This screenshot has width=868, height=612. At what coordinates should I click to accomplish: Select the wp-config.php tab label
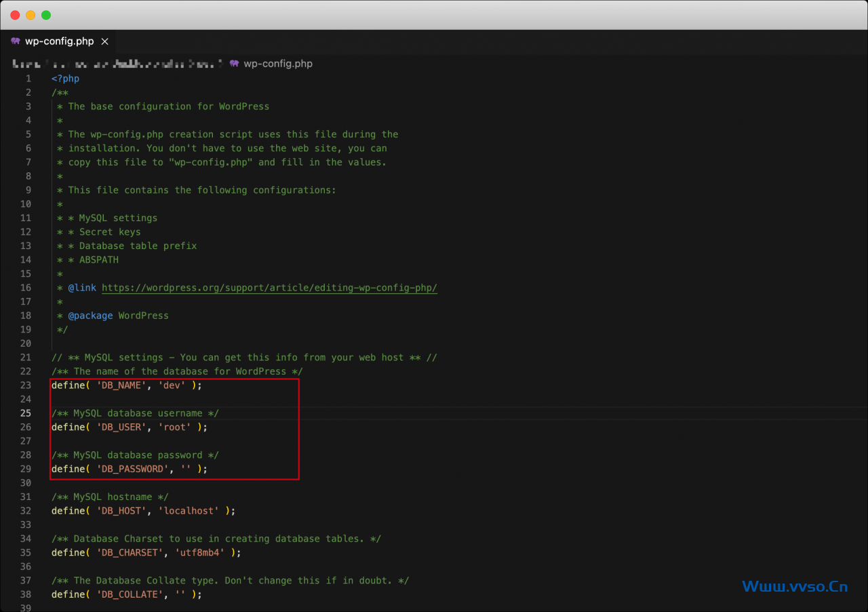click(60, 41)
